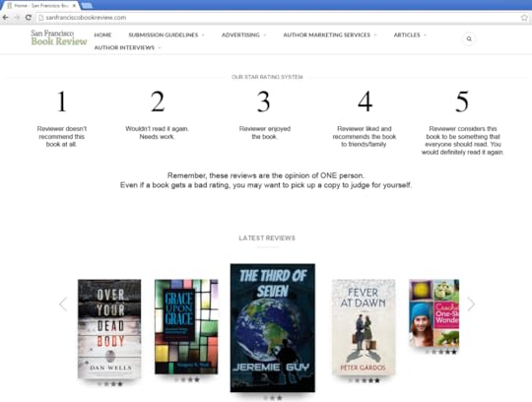The height and width of the screenshot is (402, 532).
Task: Open Grace Upon Grace book cover
Action: (186, 326)
